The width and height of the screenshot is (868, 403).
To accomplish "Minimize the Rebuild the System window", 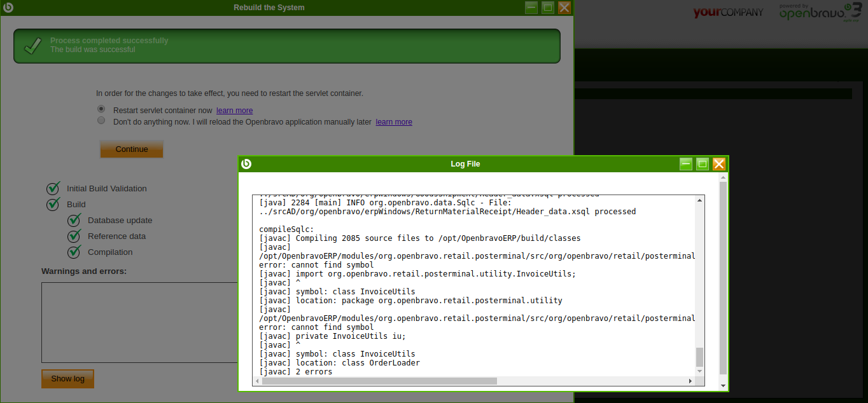I will click(x=531, y=8).
